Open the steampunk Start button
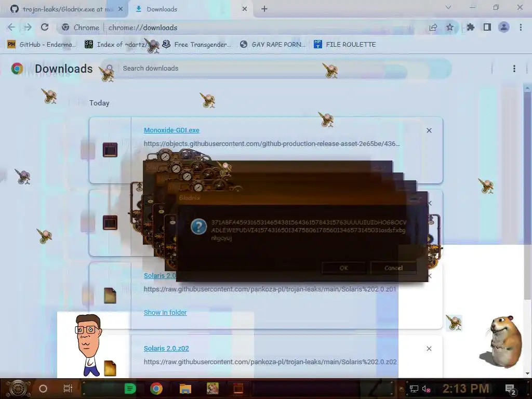 18,389
